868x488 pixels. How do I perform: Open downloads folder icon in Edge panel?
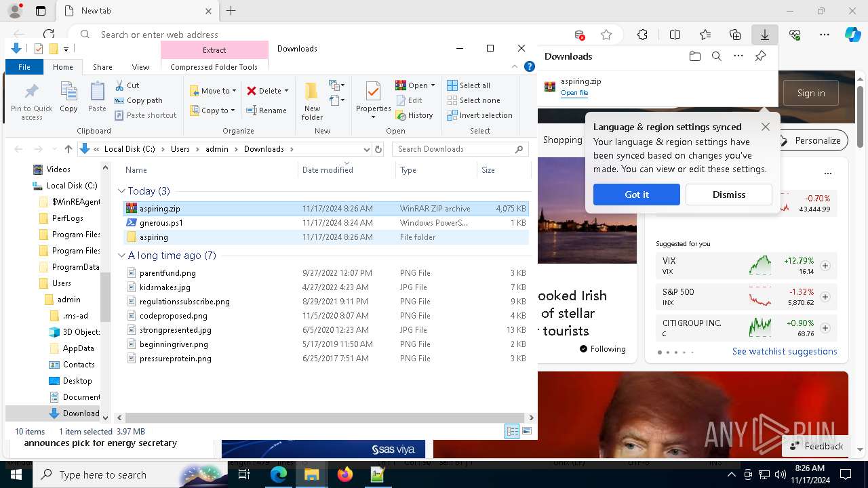point(694,56)
